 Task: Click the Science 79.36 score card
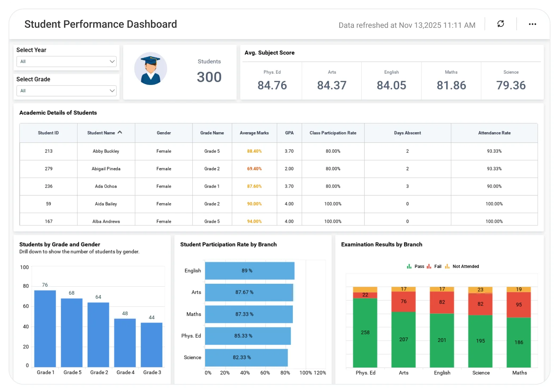(511, 81)
